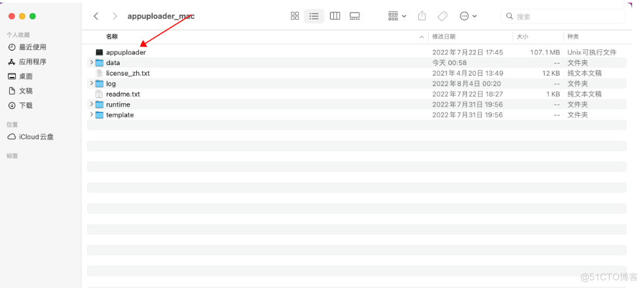This screenshot has width=644, height=288.
Task: Go back with the left chevron
Action: [95, 16]
